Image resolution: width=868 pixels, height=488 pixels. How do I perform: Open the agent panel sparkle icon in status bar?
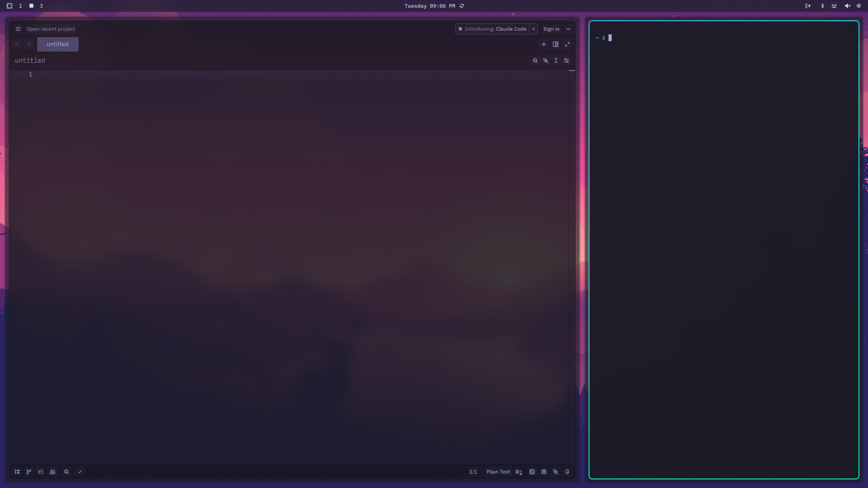(556, 472)
